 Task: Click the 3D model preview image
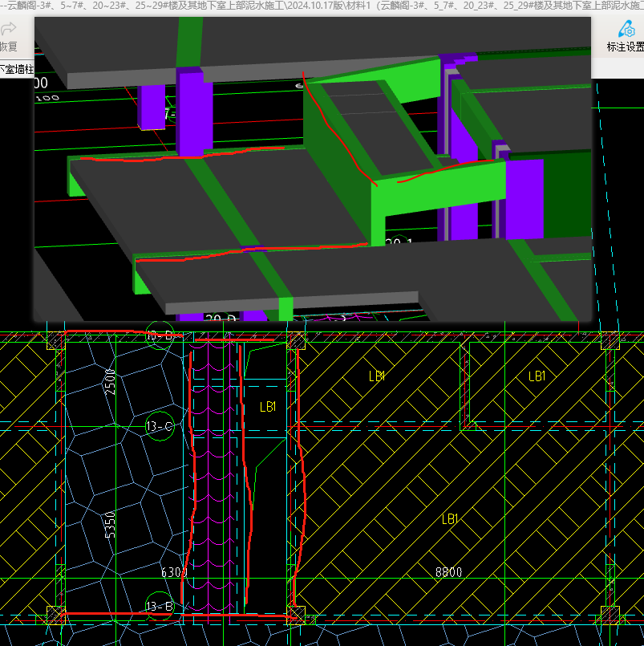pyautogui.click(x=313, y=169)
